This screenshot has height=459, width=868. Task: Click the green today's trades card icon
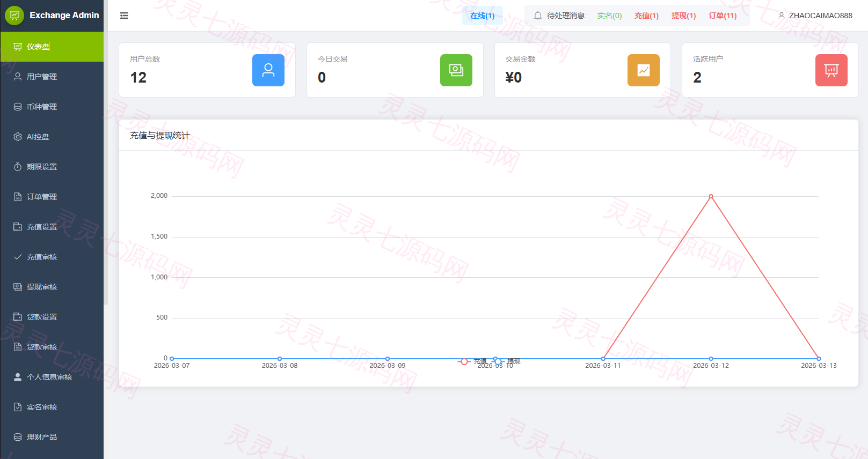click(456, 70)
